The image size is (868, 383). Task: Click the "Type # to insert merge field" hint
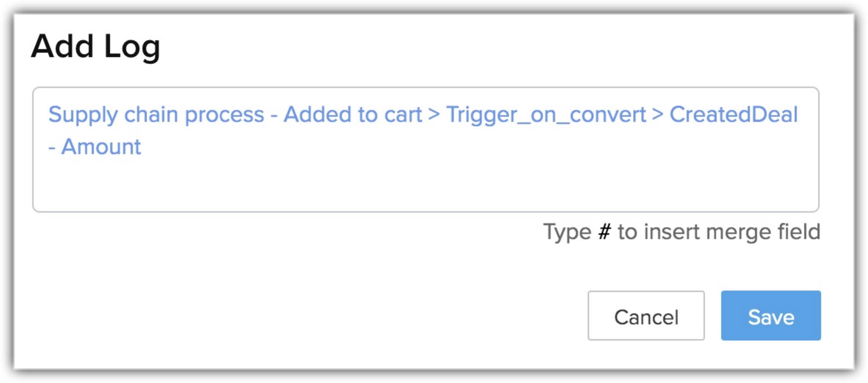681,232
